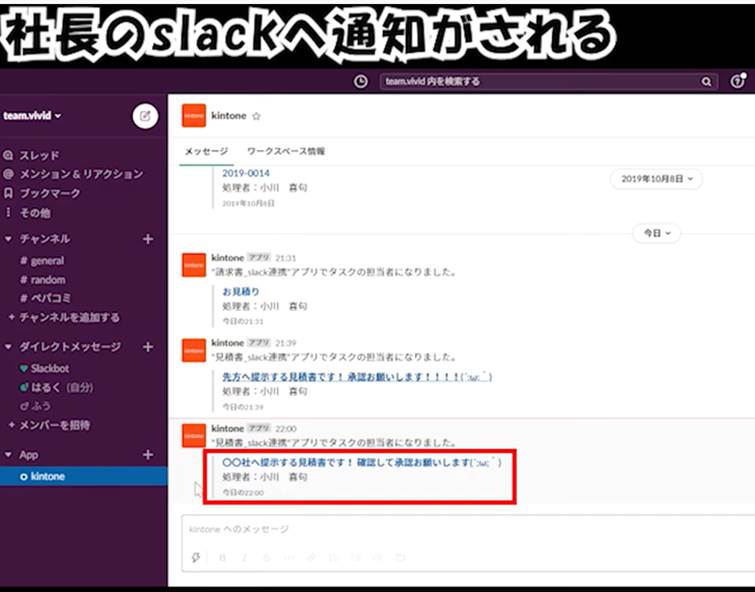The height and width of the screenshot is (592, 755).
Task: Open the kintone app avatar in header
Action: tap(194, 116)
